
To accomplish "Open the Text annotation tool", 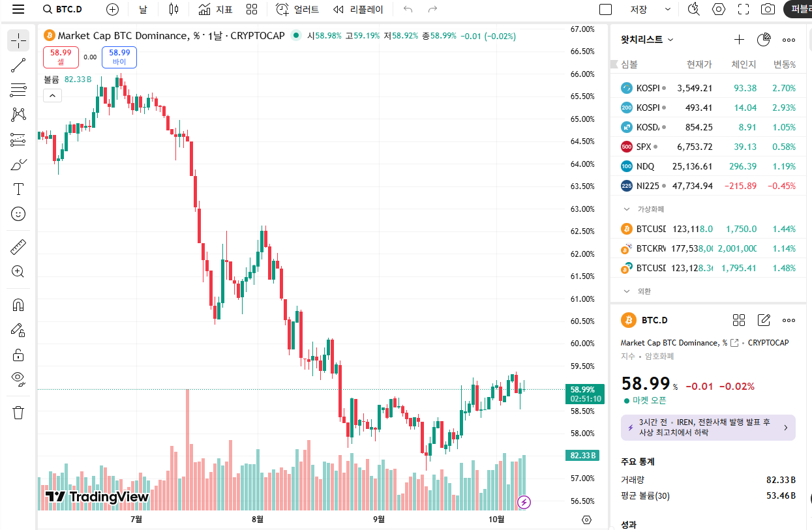I will tap(18, 189).
